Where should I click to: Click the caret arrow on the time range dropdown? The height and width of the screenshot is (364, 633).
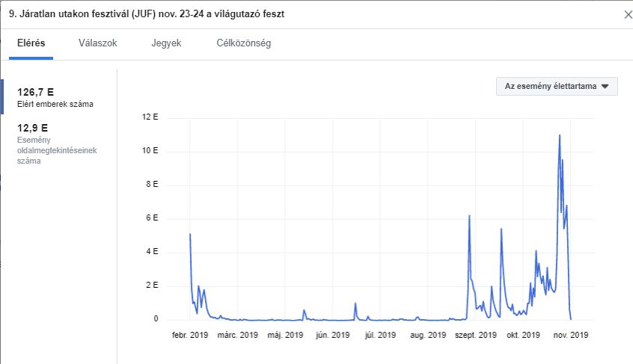pyautogui.click(x=605, y=87)
